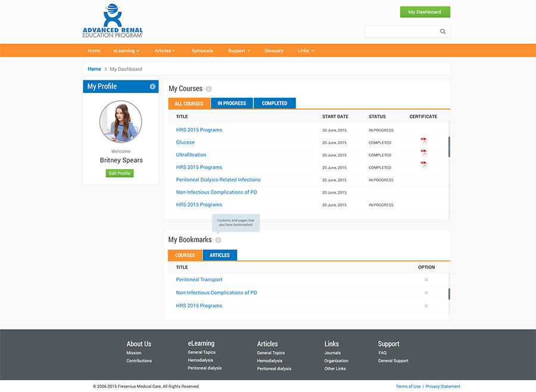Screen dimensions: 536x392
Task: Remove the Peritoneal Transport bookmark
Action: [x=426, y=280]
